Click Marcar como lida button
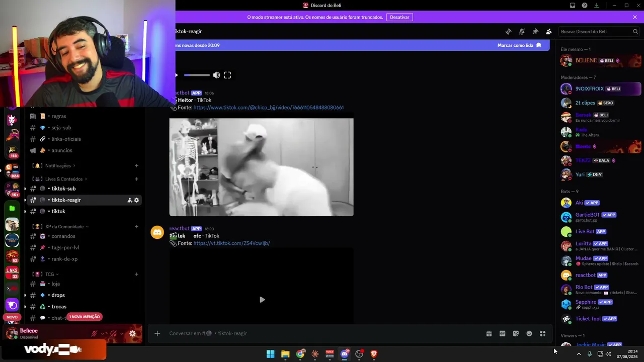This screenshot has height=362, width=644. [519, 45]
